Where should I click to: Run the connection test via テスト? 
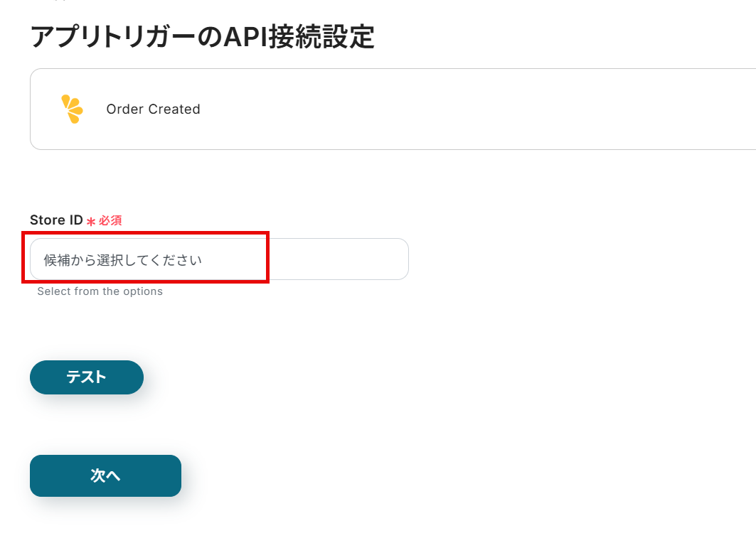(x=86, y=377)
